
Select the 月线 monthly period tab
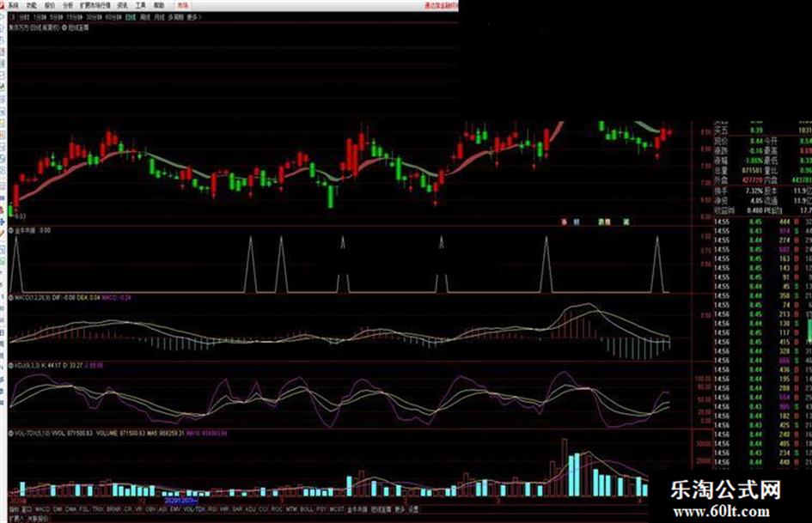[x=159, y=17]
